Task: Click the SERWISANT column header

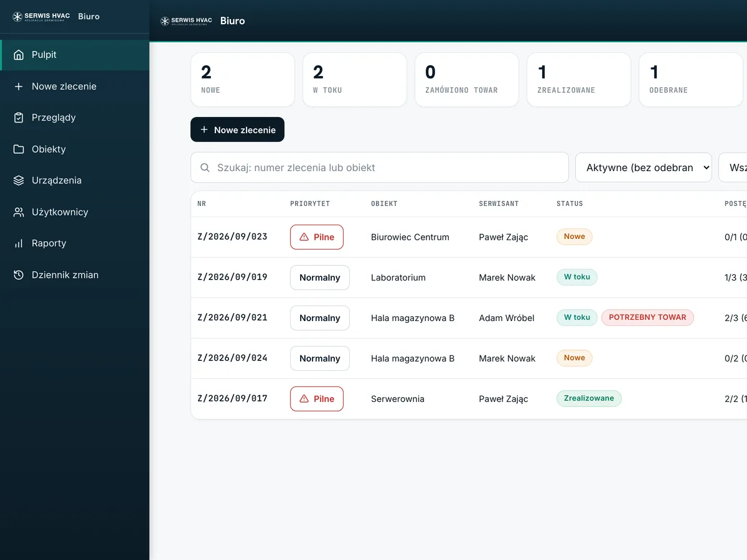Action: 499,203
